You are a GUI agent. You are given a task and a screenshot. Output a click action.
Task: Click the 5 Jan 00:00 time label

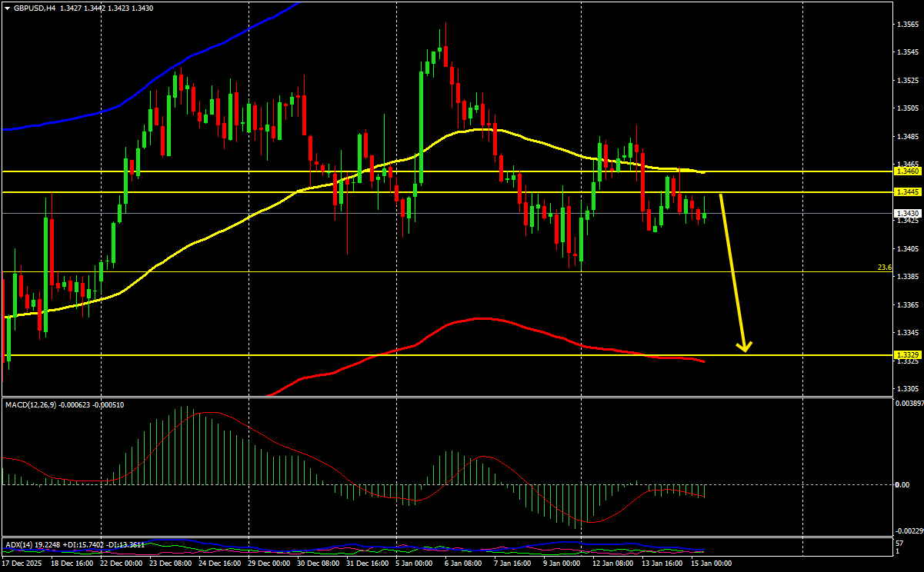click(x=414, y=564)
